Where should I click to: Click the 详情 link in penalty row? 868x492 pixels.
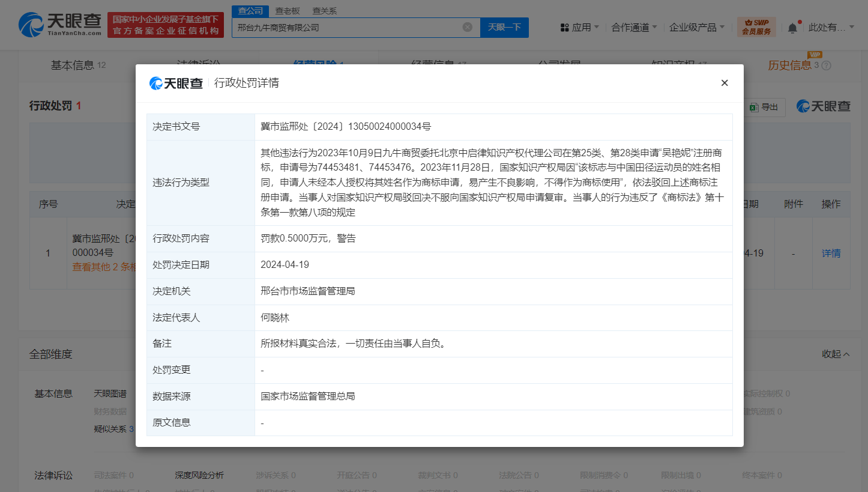(x=831, y=253)
